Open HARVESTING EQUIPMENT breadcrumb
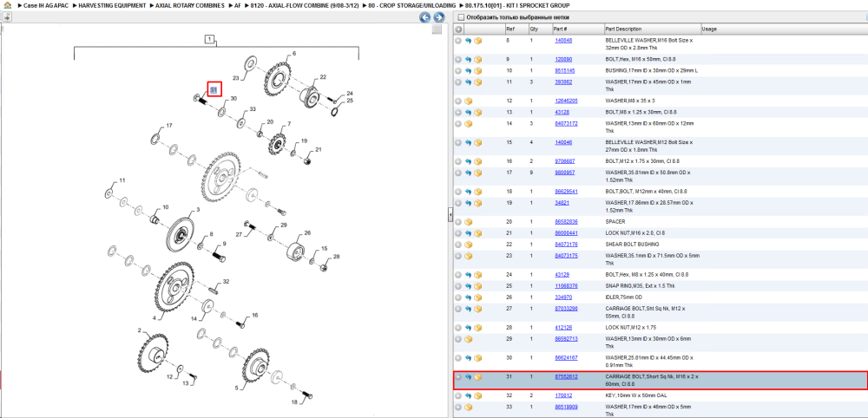Screen dimensions: 868x418 112,5
